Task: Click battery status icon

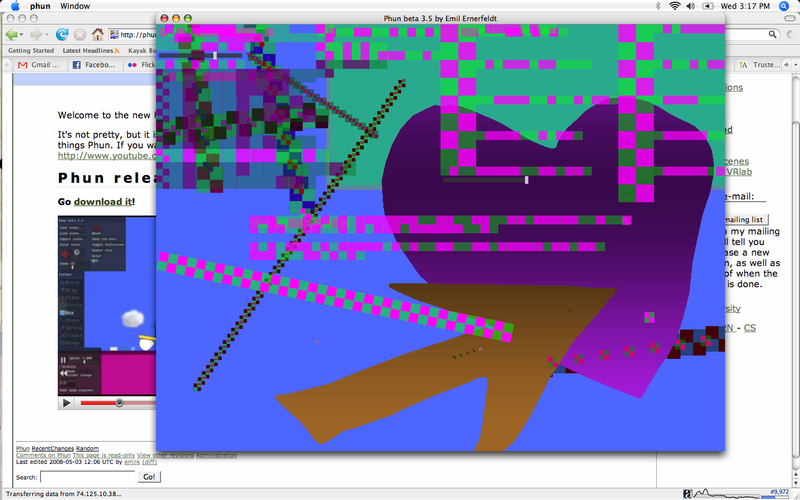Action: pyautogui.click(x=708, y=6)
